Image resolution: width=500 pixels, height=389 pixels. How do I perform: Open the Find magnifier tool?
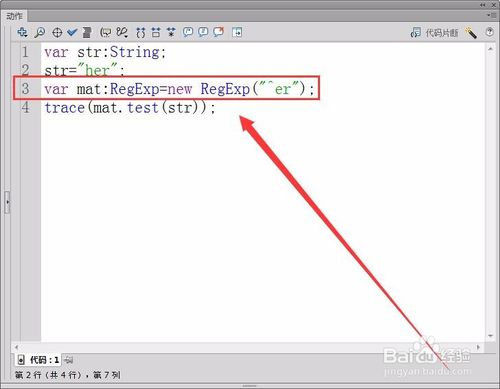[40, 32]
